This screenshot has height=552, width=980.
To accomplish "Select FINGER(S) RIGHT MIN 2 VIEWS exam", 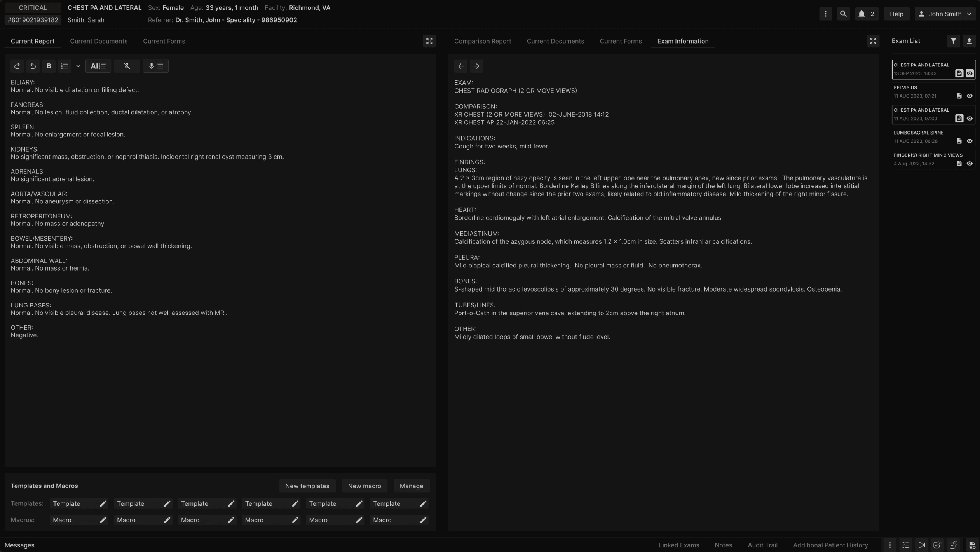I will click(928, 155).
